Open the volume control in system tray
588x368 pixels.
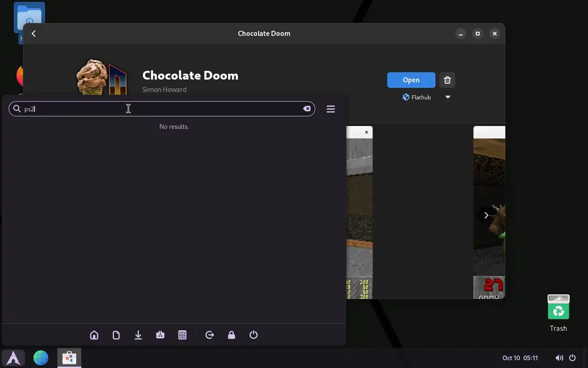point(559,358)
